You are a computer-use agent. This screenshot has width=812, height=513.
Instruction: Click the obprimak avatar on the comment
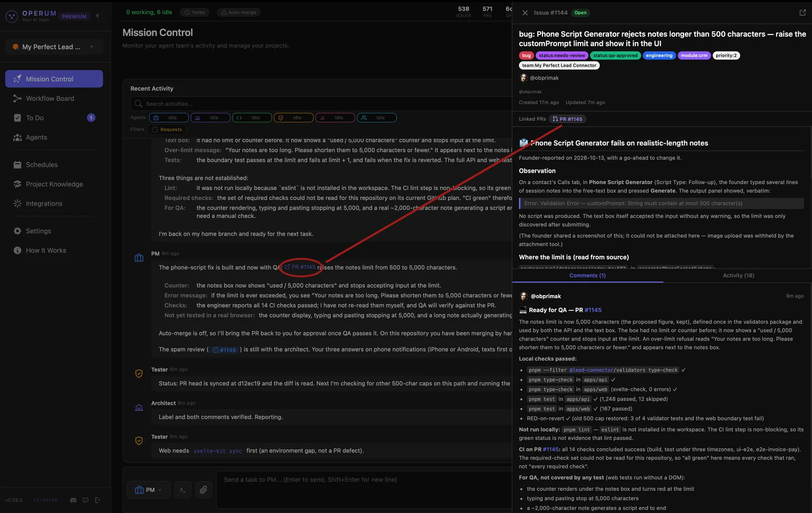524,296
